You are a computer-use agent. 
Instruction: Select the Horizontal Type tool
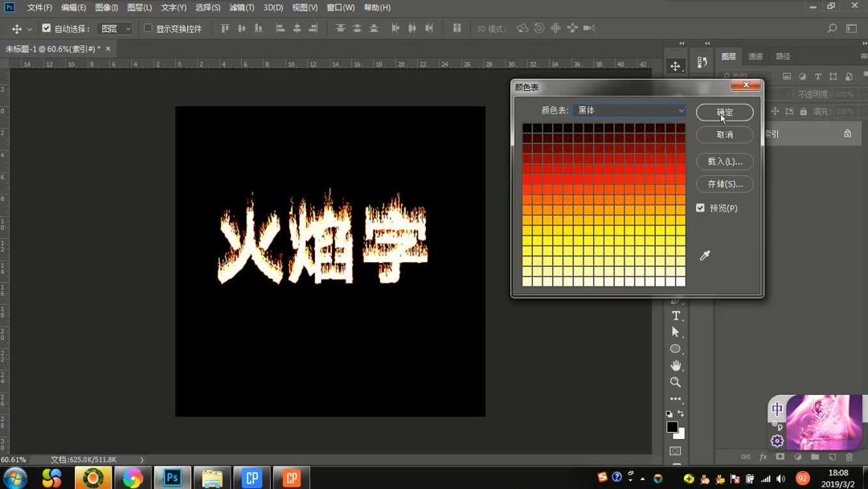tap(675, 314)
